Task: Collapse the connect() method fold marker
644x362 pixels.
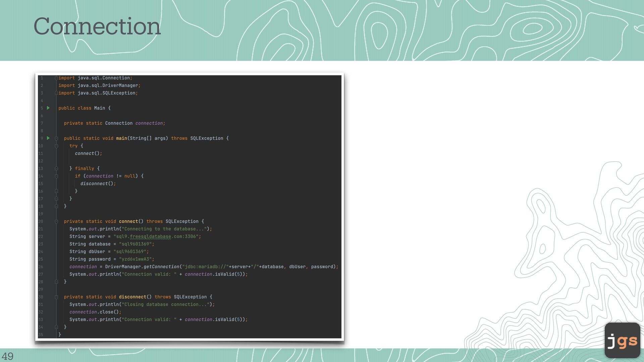Action: point(56,222)
